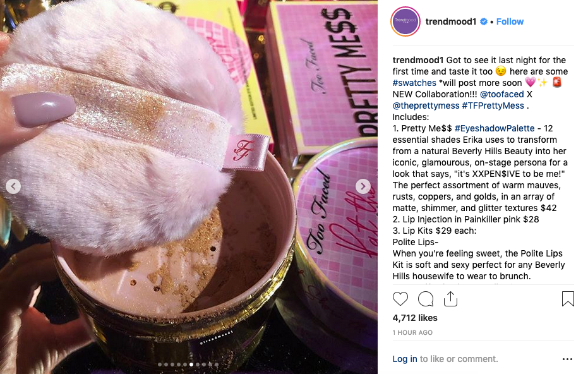Visit the @toofaced profile mention
The image size is (588, 374).
[x=501, y=94]
